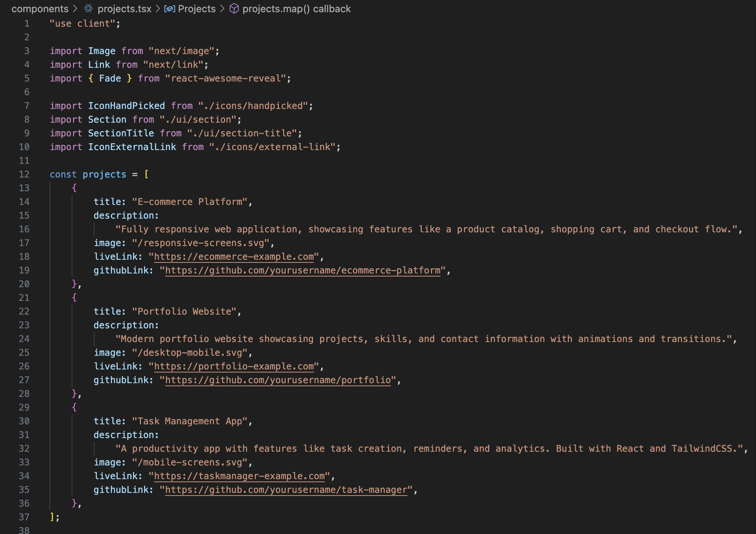Follow the portfolio-example.com URL
Image resolution: width=756 pixels, height=534 pixels.
pyautogui.click(x=234, y=366)
